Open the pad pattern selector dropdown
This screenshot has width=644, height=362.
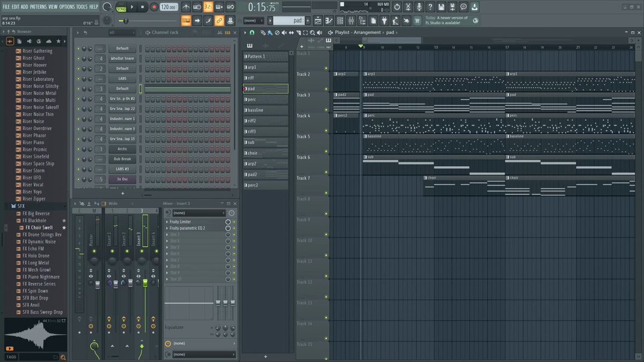click(x=289, y=20)
